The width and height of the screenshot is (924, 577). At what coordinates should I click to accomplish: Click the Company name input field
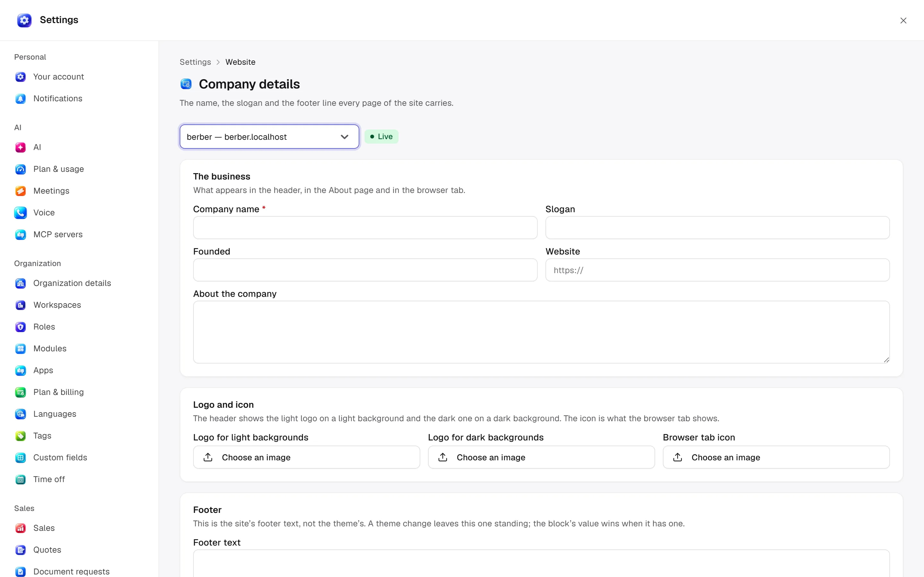pyautogui.click(x=365, y=228)
